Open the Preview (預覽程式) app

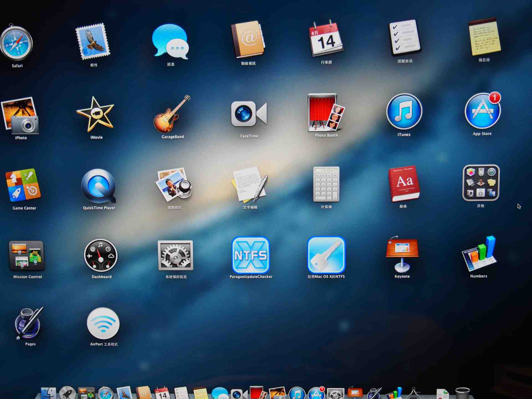[x=174, y=184]
